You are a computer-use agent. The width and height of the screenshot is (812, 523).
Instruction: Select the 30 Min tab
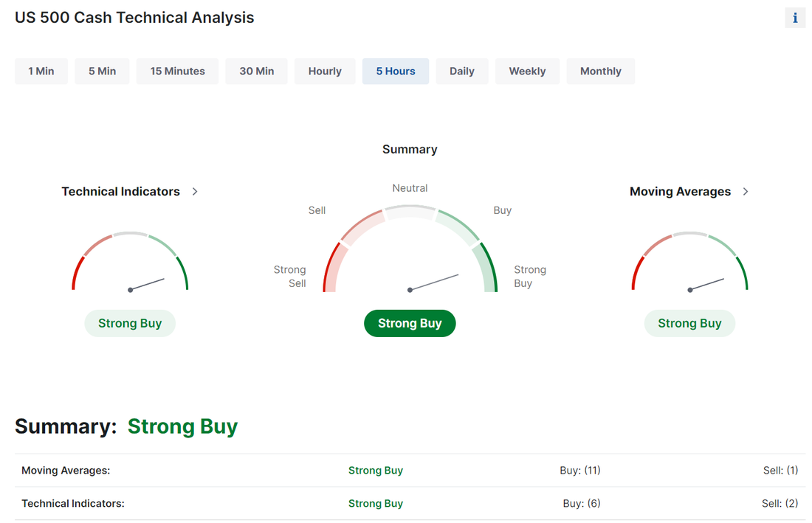click(257, 72)
